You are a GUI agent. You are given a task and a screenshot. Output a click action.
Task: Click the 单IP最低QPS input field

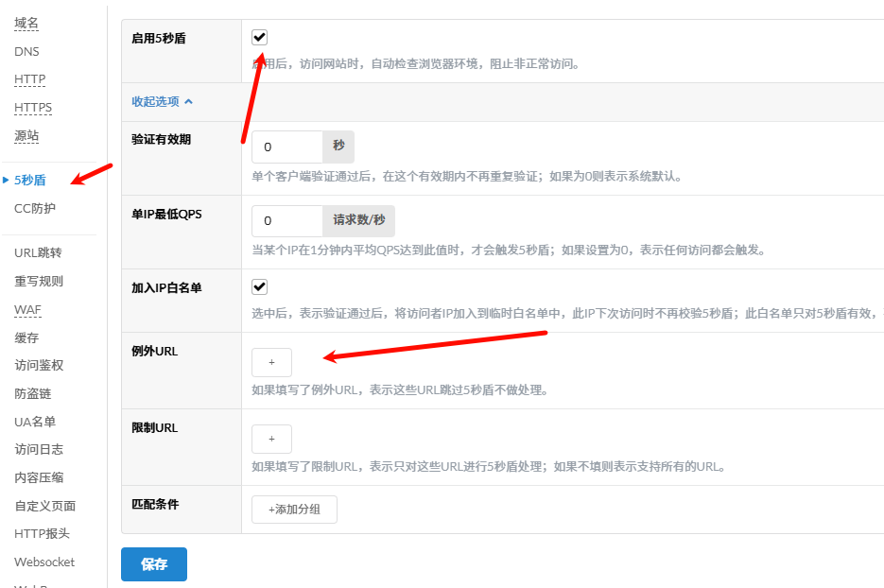tap(286, 220)
